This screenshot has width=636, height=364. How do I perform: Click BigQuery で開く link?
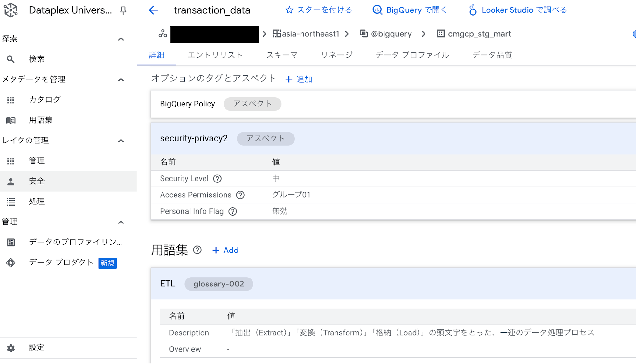pos(410,10)
